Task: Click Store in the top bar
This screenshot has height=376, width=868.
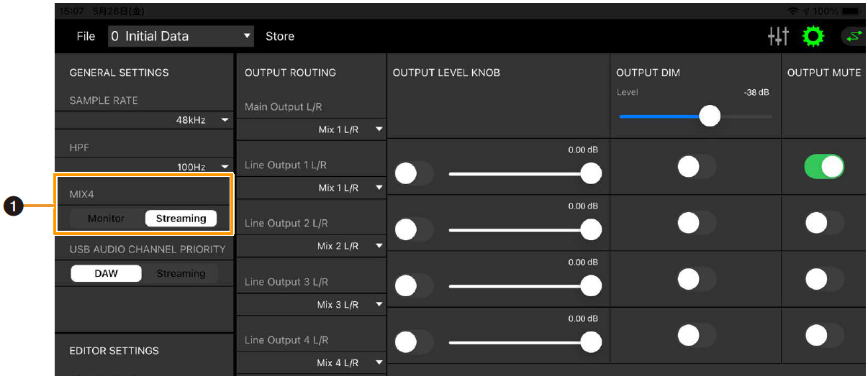Action: [280, 37]
